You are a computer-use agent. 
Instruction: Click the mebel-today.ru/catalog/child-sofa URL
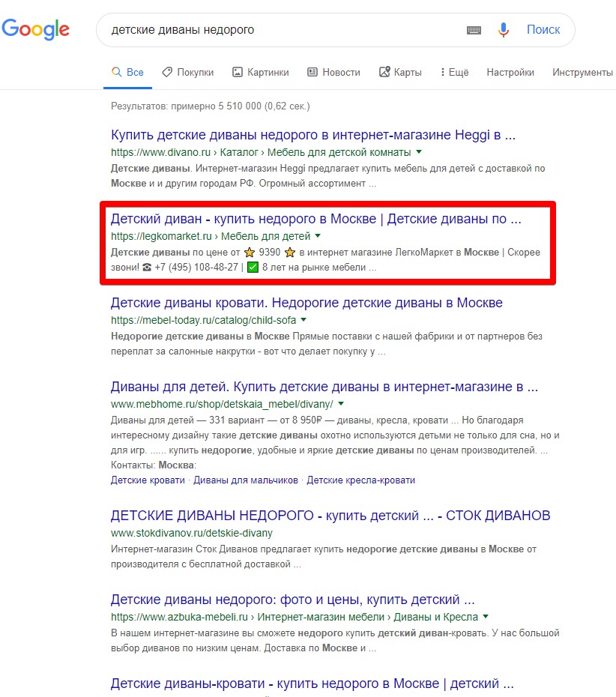(x=203, y=320)
